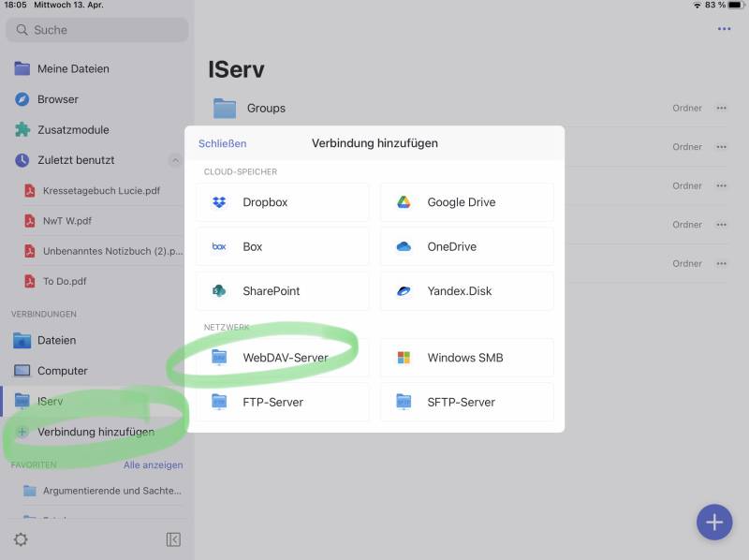Open the Box cloud storage option
749x560 pixels.
click(283, 246)
